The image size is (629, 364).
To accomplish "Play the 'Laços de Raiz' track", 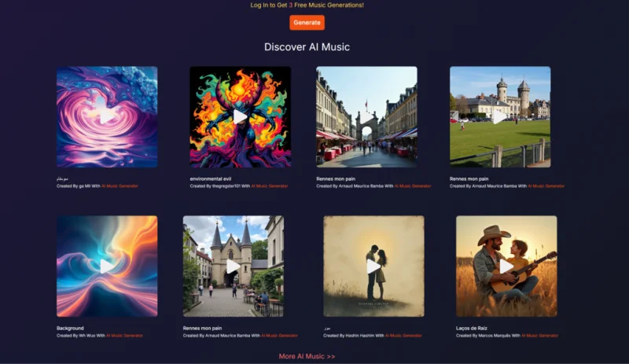I will point(506,266).
